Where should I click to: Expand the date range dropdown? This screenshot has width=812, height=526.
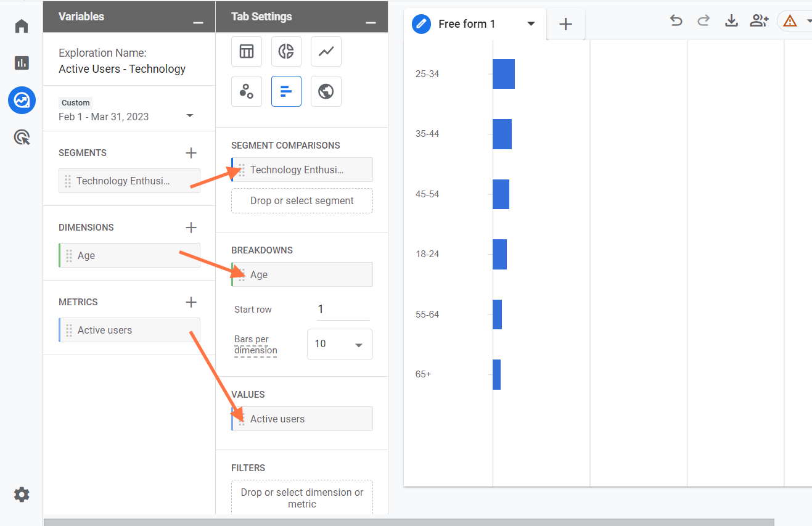coord(190,117)
